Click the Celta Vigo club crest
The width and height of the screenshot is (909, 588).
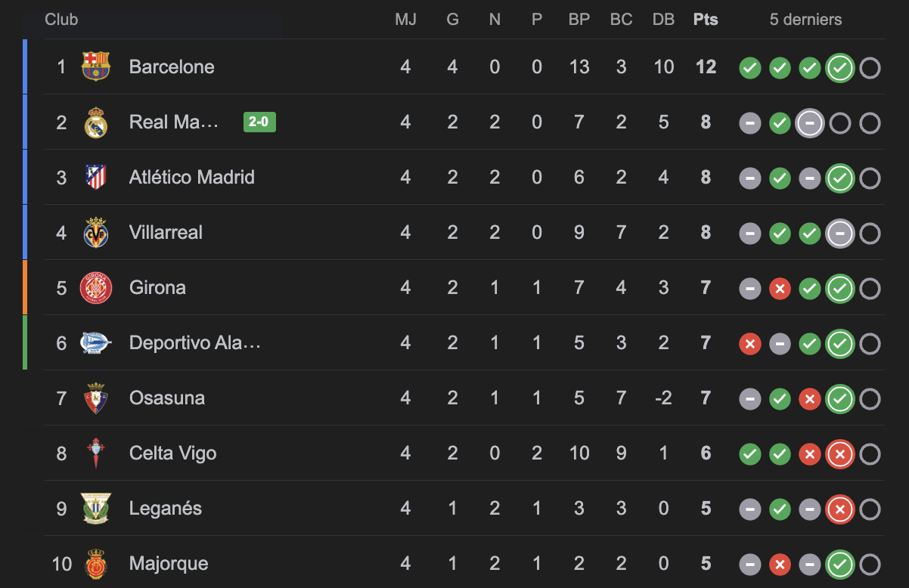(x=96, y=453)
